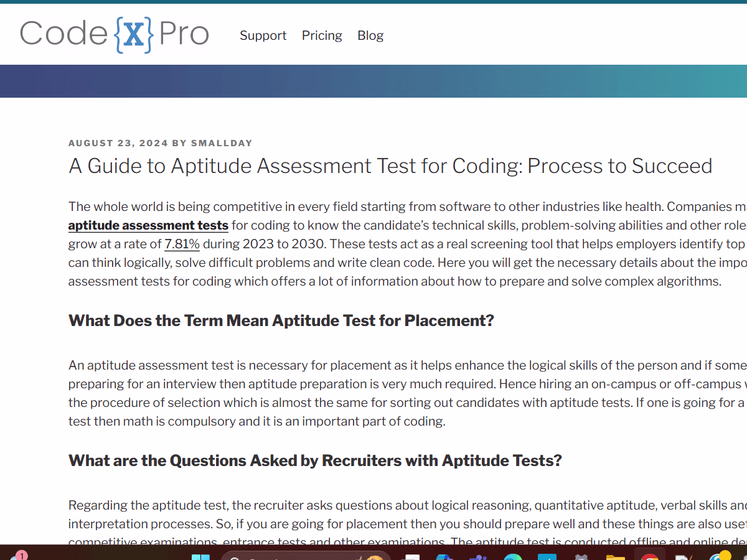Launch Microsoft Teams from the taskbar
This screenshot has width=747, height=560.
(477, 556)
